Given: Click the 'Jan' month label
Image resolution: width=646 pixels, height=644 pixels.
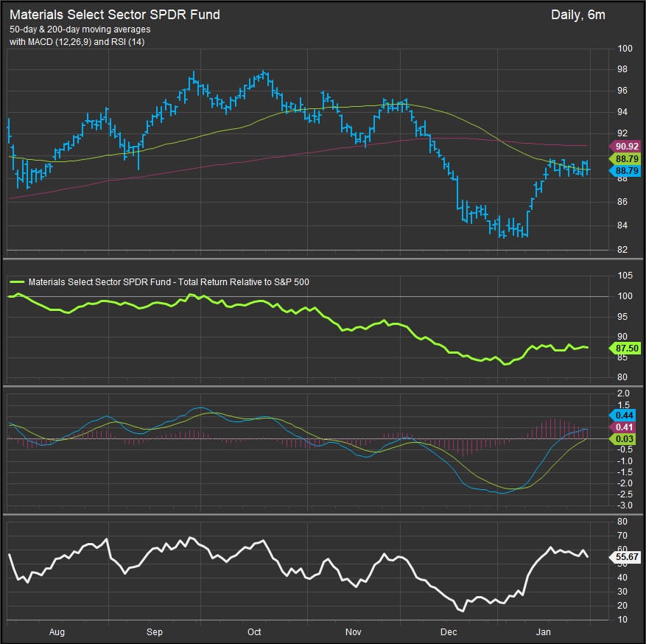Looking at the screenshot, I should tap(543, 632).
